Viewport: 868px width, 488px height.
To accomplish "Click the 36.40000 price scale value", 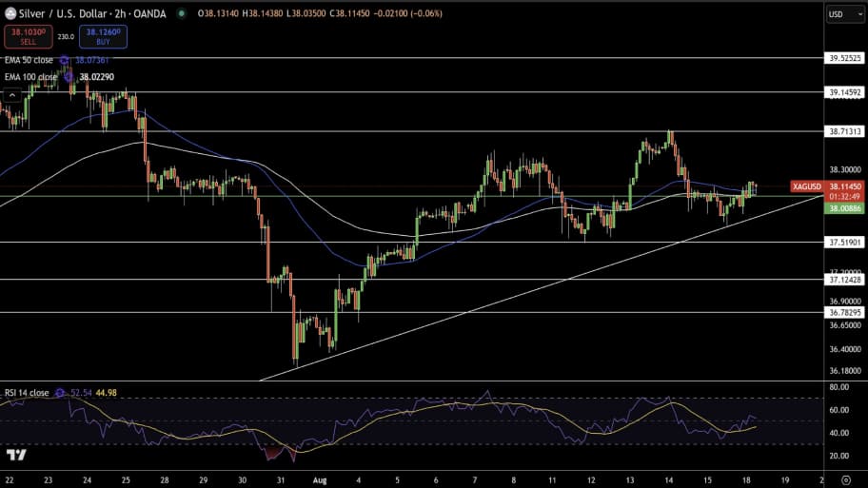I will (x=845, y=349).
